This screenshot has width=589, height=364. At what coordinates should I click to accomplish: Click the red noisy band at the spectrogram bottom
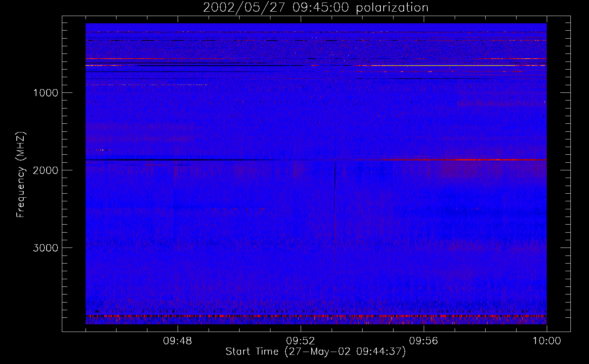pos(316,316)
